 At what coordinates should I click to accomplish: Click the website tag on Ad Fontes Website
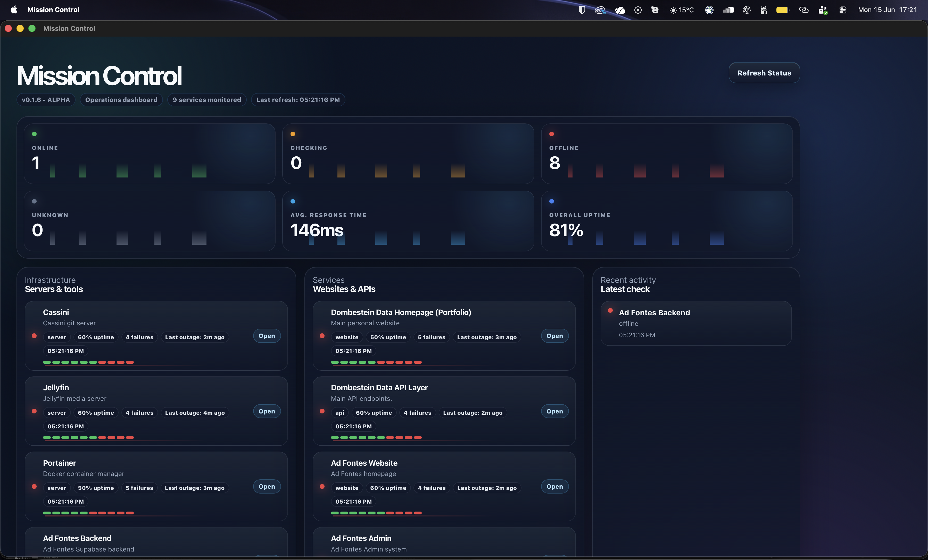[x=346, y=488]
